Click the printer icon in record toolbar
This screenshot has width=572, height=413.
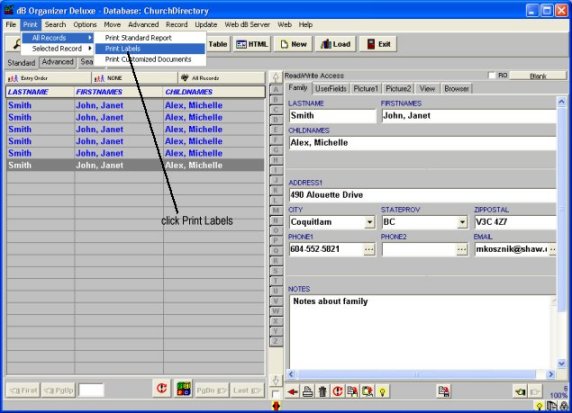point(308,392)
